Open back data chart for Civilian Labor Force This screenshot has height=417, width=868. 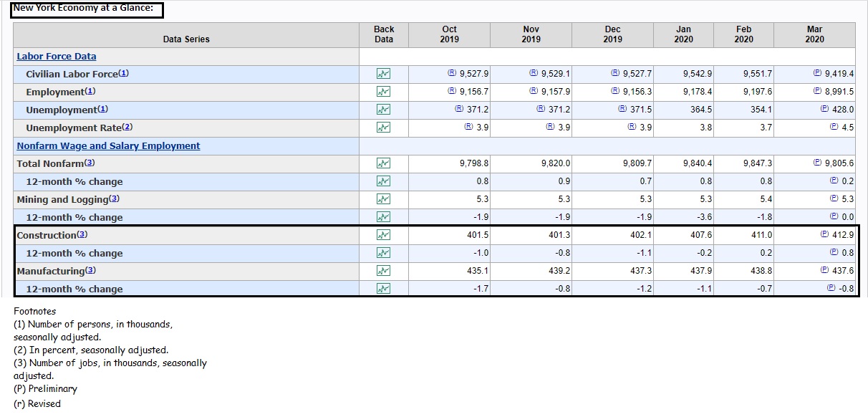coord(384,74)
